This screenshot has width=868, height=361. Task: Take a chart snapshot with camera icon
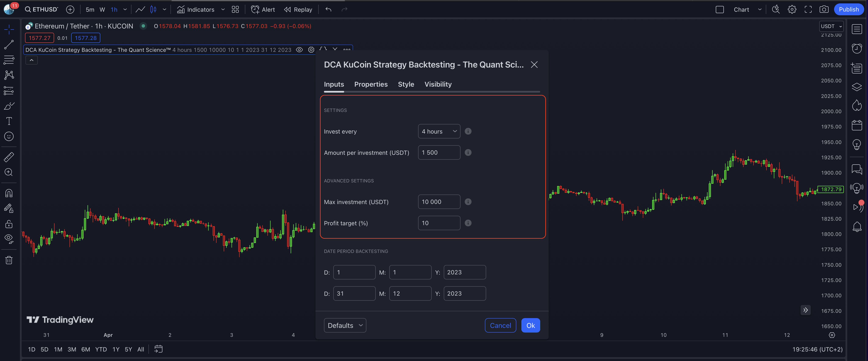[x=824, y=9]
